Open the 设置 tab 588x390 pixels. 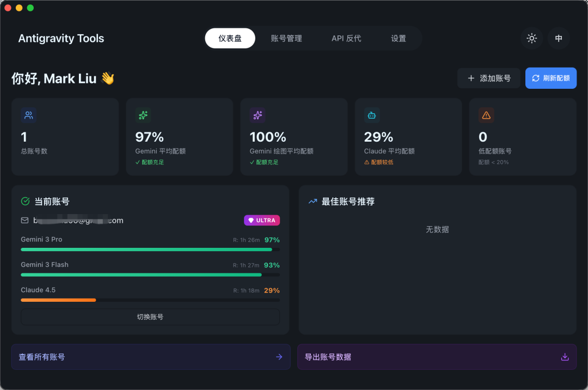click(398, 38)
